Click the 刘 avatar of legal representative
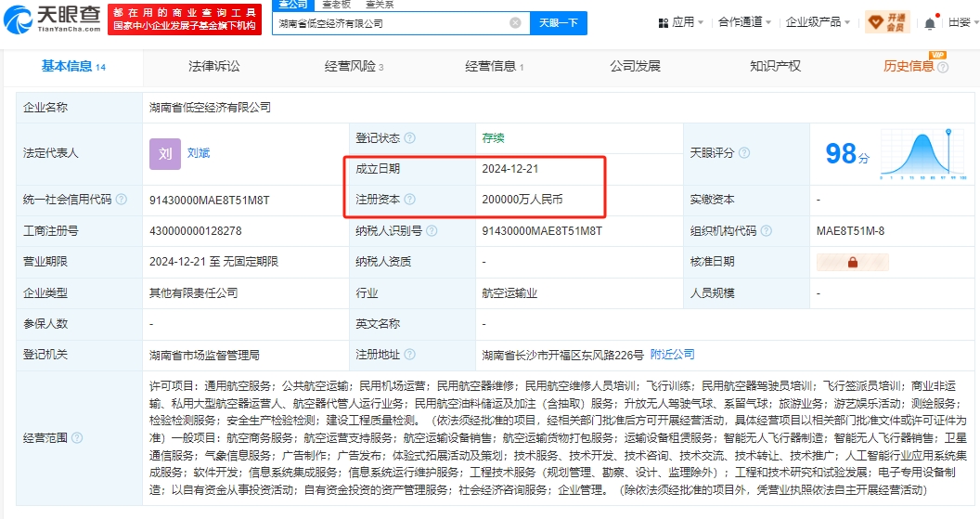Screen dimensions: 980x519 pos(164,153)
